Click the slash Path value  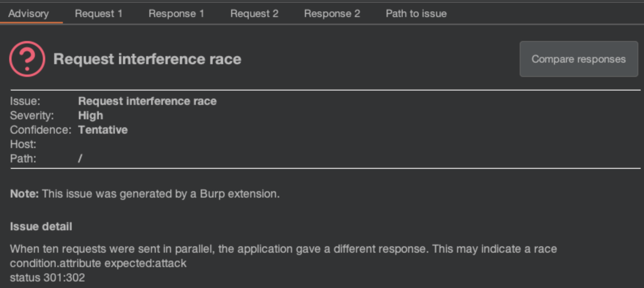(80, 159)
